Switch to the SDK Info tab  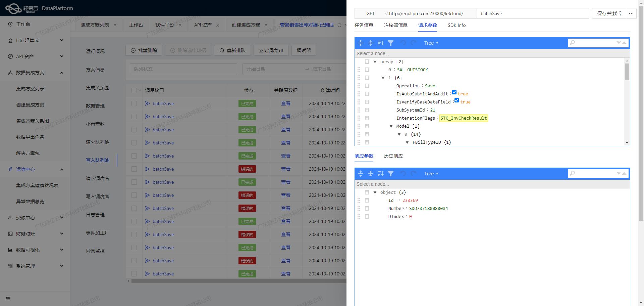(x=457, y=25)
